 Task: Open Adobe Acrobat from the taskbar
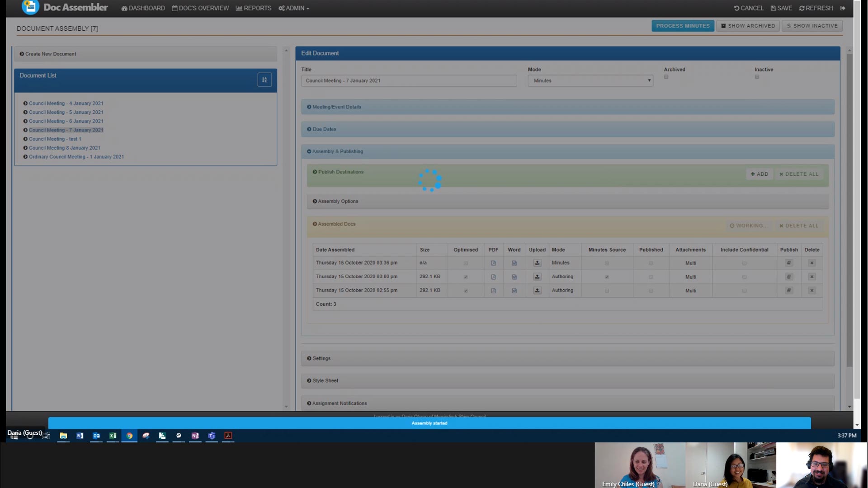(228, 436)
